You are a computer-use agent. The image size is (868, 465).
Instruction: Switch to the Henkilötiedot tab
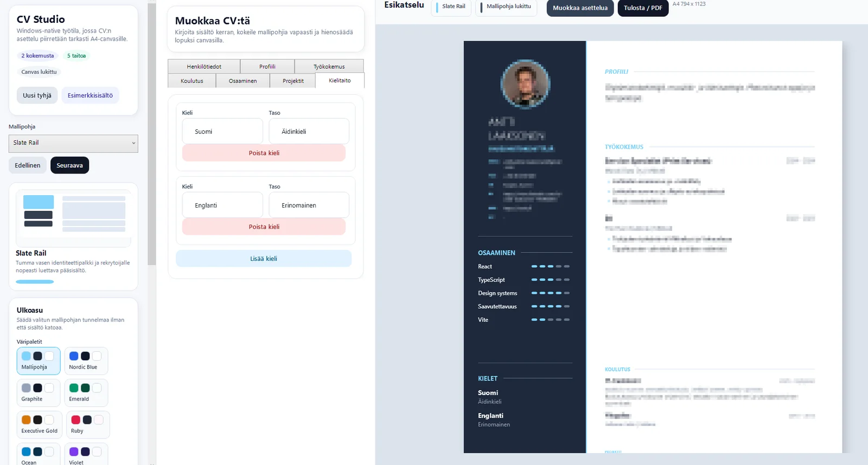pos(204,67)
